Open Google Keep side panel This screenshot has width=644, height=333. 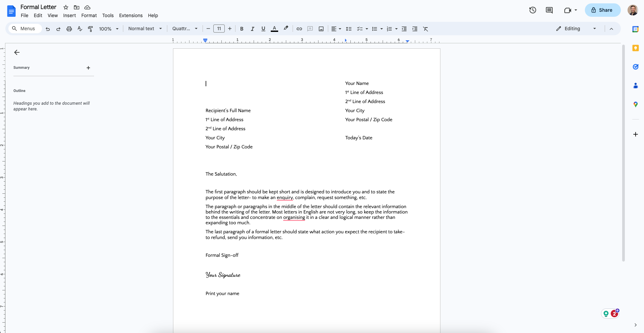click(635, 48)
